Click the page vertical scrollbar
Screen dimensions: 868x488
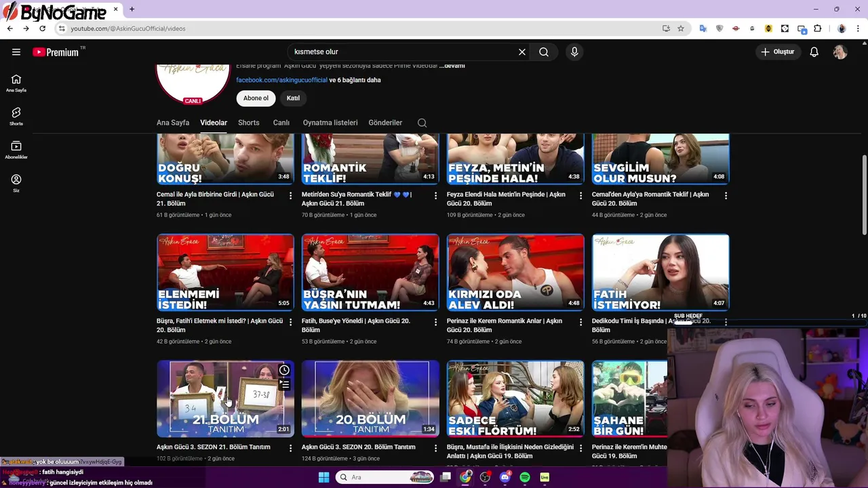pos(864,195)
